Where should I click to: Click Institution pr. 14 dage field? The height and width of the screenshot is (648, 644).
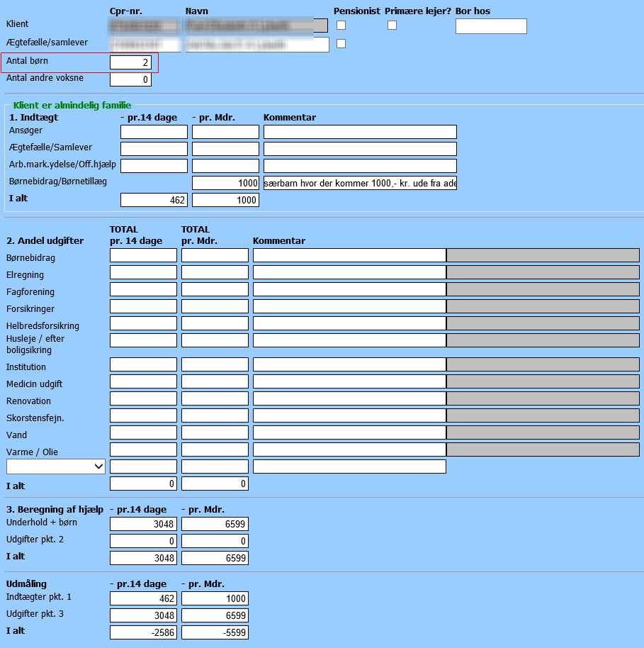(x=143, y=364)
